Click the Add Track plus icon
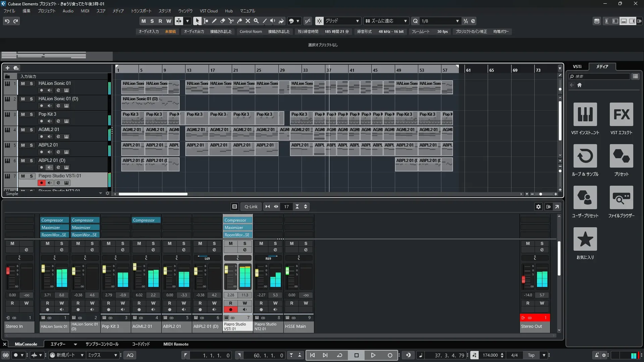This screenshot has height=362, width=644. pyautogui.click(x=7, y=68)
